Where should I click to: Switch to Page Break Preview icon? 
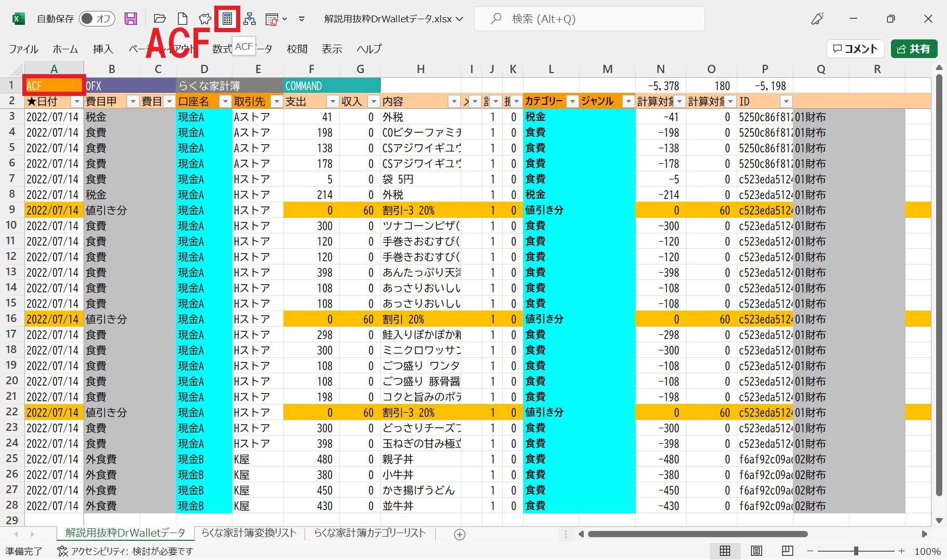[787, 551]
